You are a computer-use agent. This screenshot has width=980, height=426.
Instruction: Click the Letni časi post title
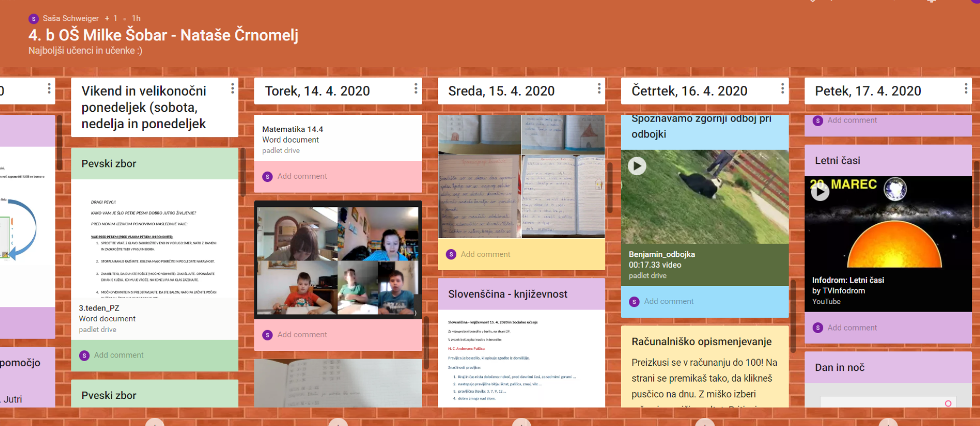point(838,161)
